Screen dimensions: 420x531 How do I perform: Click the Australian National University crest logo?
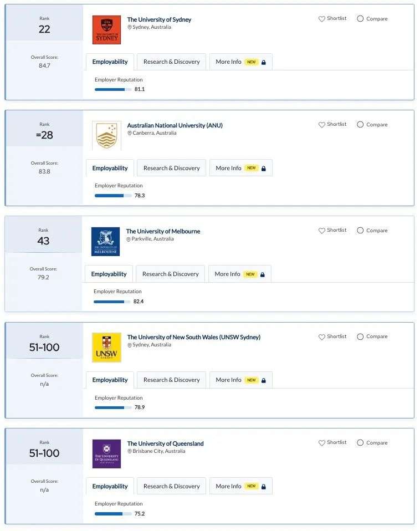[x=106, y=136]
